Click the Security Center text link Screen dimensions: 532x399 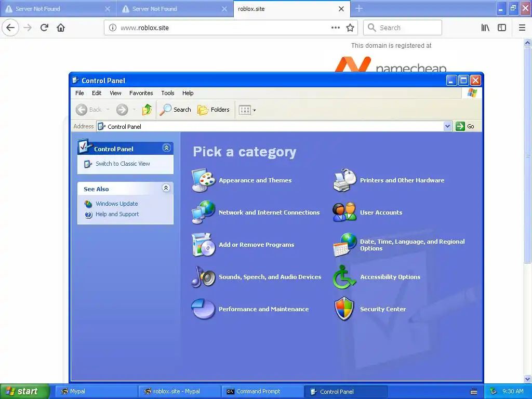(383, 309)
